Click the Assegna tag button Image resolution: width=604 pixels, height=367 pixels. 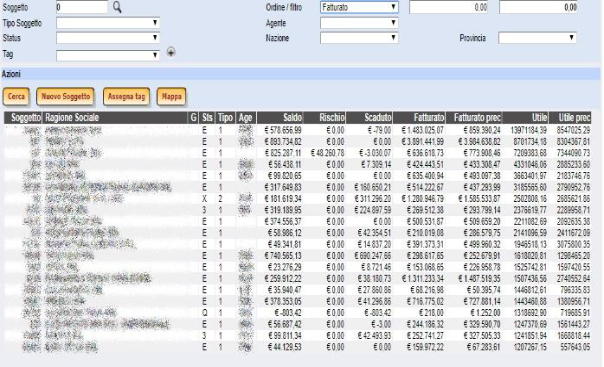click(126, 96)
